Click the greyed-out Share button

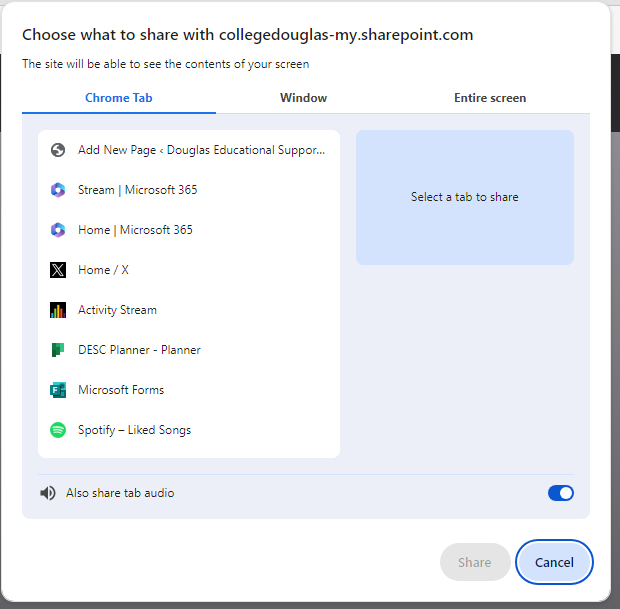click(475, 562)
